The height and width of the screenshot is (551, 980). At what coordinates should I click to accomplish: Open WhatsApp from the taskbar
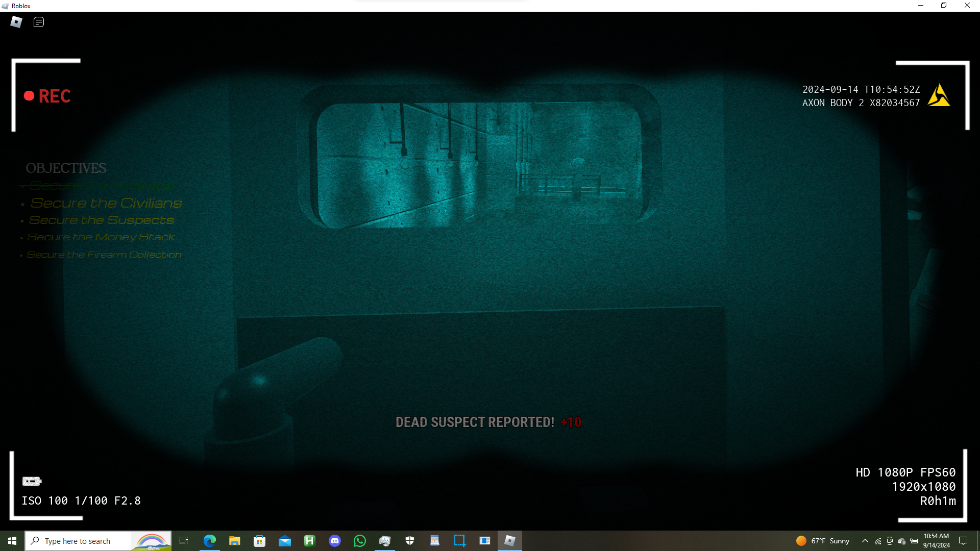360,541
